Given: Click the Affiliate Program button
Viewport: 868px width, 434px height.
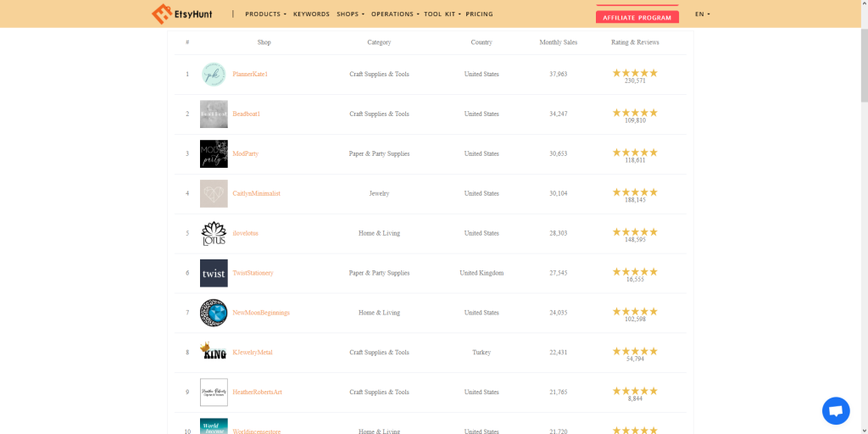Looking at the screenshot, I should coord(637,17).
